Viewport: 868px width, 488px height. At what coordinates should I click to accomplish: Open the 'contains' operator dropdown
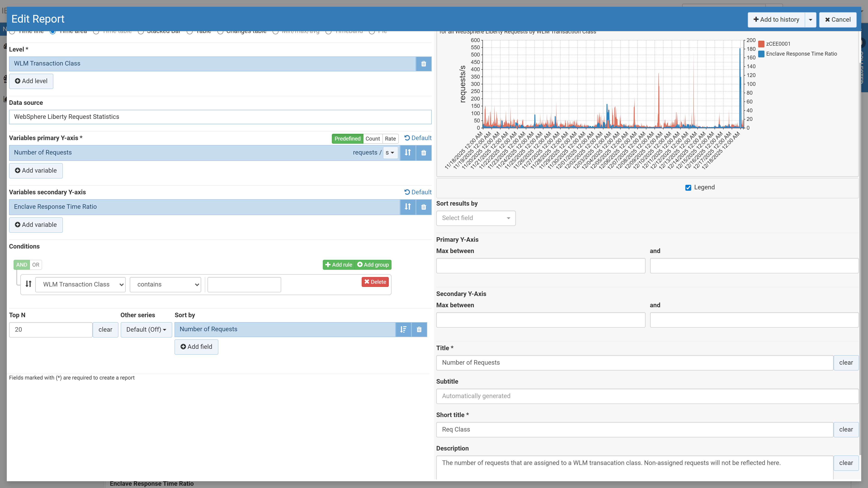point(165,285)
